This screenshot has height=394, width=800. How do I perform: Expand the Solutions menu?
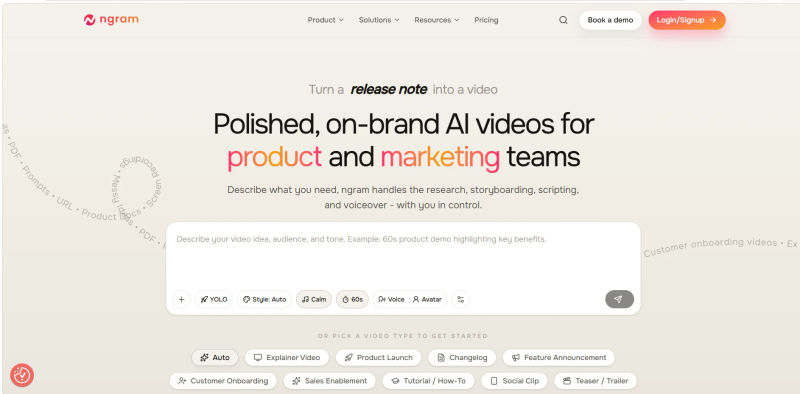pos(379,20)
